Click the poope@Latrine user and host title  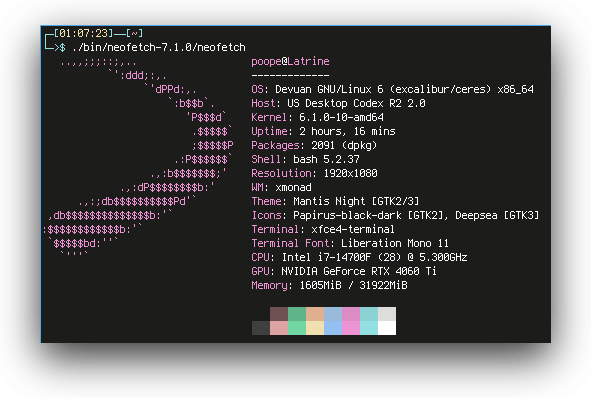click(290, 61)
